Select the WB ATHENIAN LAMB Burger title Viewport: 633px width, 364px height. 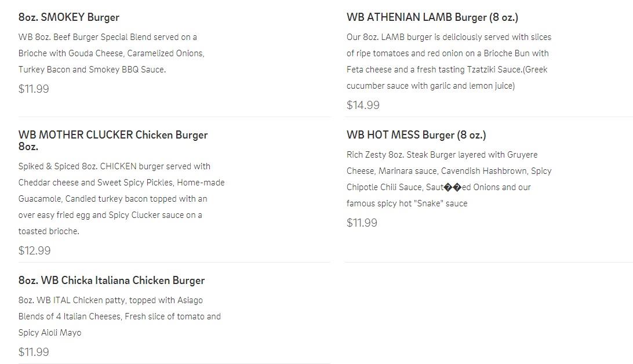pos(432,17)
